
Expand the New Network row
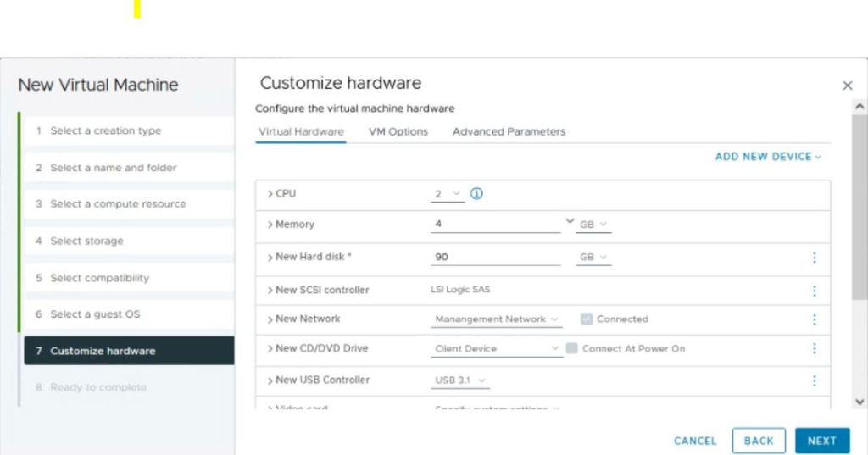270,319
